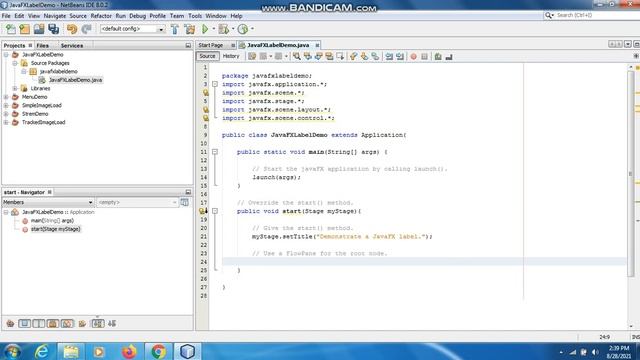Click the Debug Project toolbar icon
Screen dimensions: 640x360
click(223, 29)
